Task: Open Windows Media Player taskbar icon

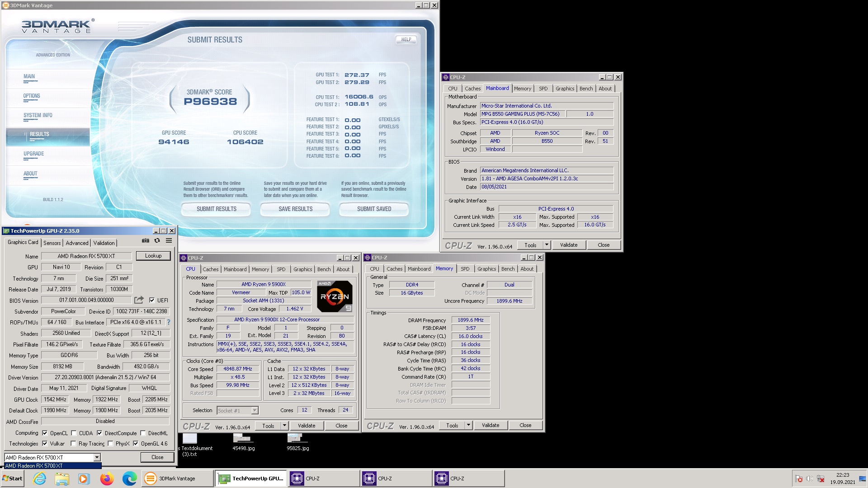Action: (x=84, y=479)
